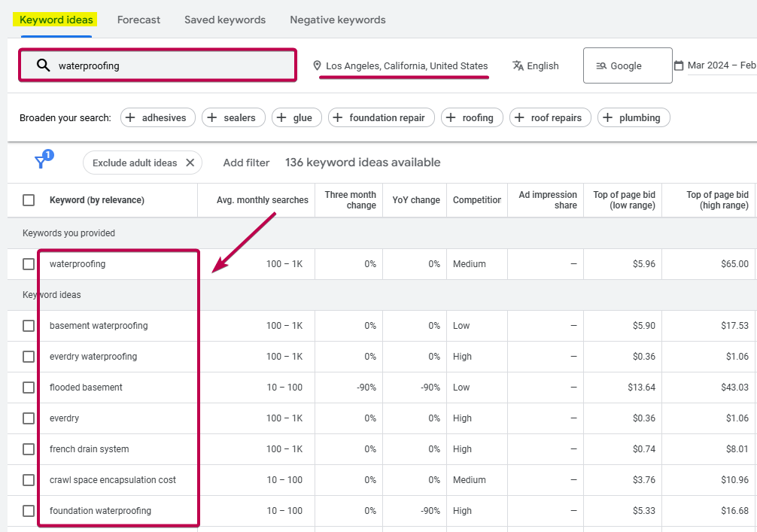Viewport: 757px width, 532px height.
Task: Sort by Competition column
Action: point(477,200)
